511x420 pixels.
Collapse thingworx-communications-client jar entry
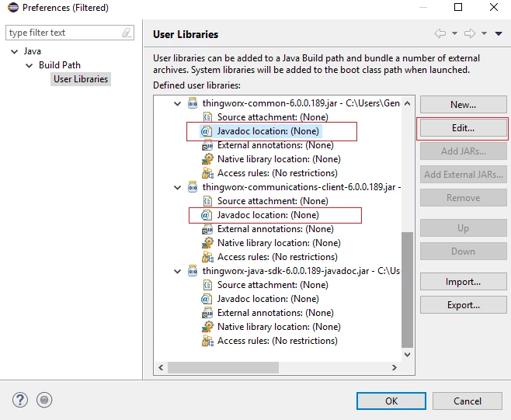click(x=177, y=187)
